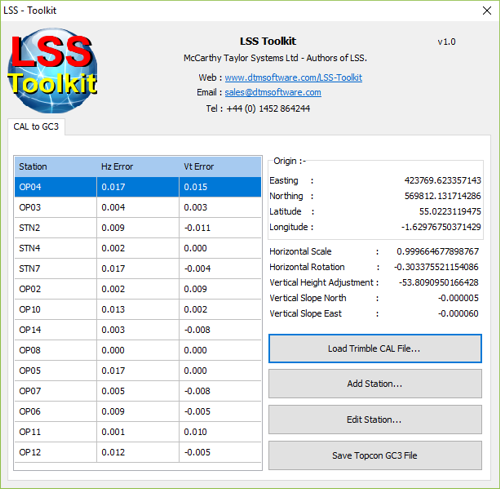
Task: Select the OP08 station row
Action: tap(138, 350)
